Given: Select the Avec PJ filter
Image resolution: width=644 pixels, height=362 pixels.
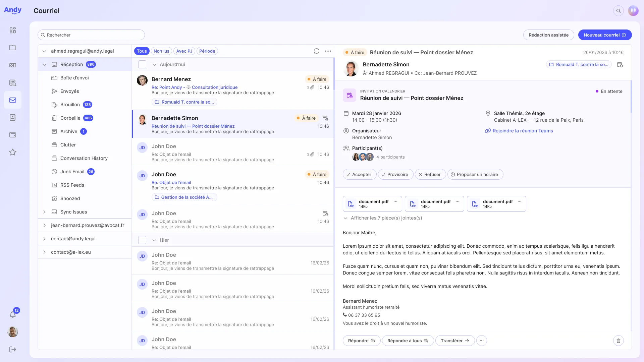Looking at the screenshot, I should [184, 51].
